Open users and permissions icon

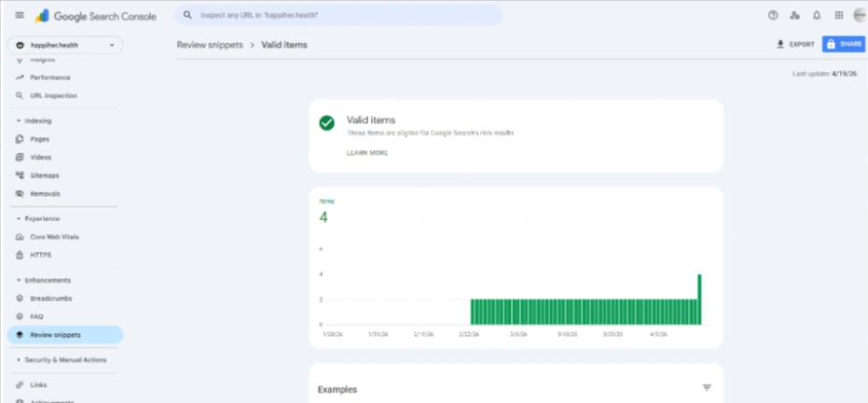tap(795, 15)
